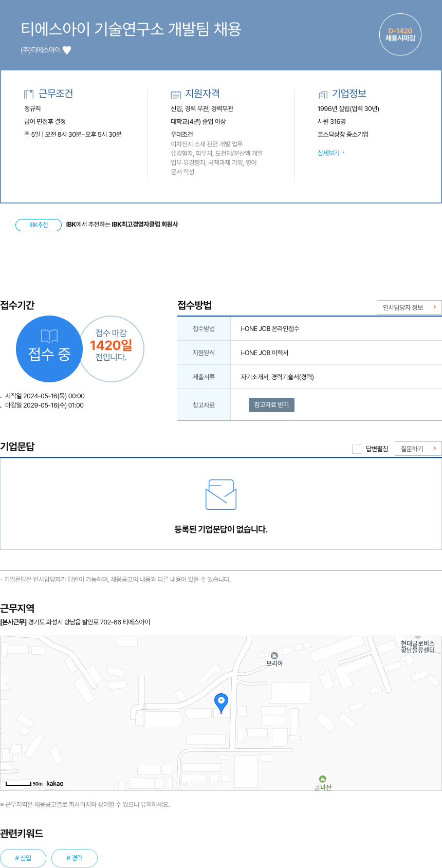Click the (주)티에스아이 company name
The height and width of the screenshot is (868, 442).
click(x=41, y=50)
